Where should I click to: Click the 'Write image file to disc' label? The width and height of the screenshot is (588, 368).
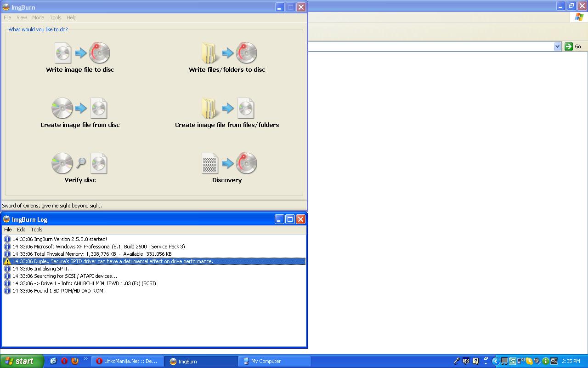80,70
